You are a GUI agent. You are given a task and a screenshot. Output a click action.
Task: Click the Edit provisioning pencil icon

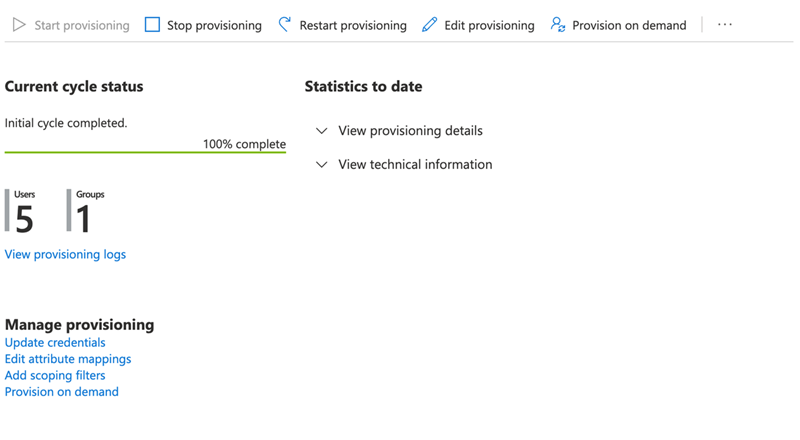429,25
